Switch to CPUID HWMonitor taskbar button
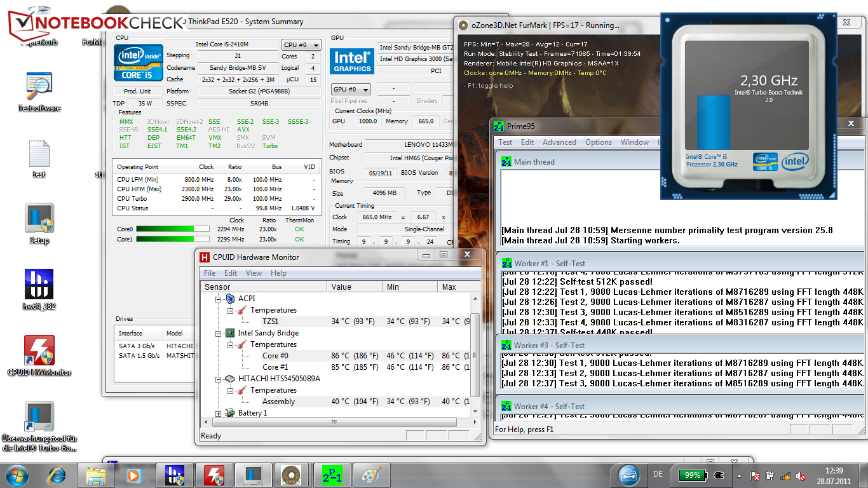This screenshot has height=488, width=868. pos(213,475)
